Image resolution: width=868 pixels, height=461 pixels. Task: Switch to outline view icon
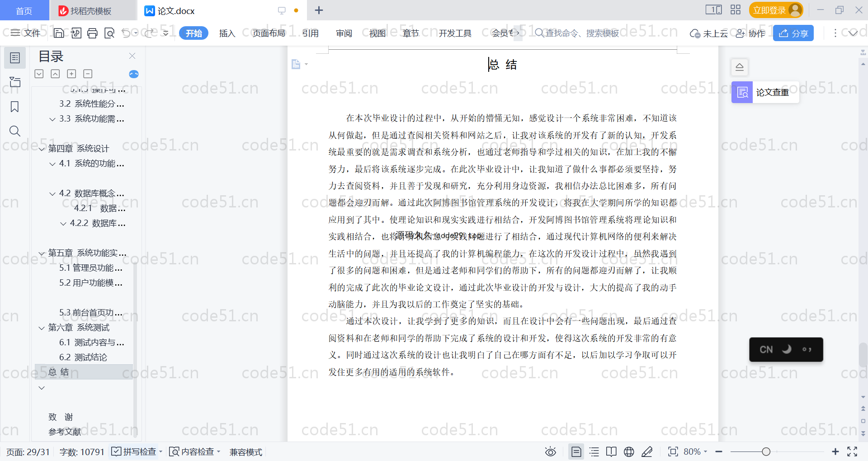[594, 452]
